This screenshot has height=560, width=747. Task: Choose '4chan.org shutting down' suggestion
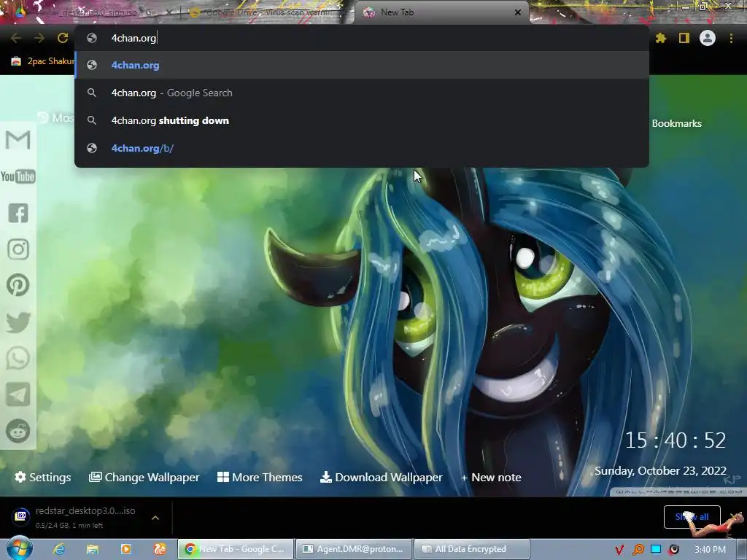coord(362,120)
